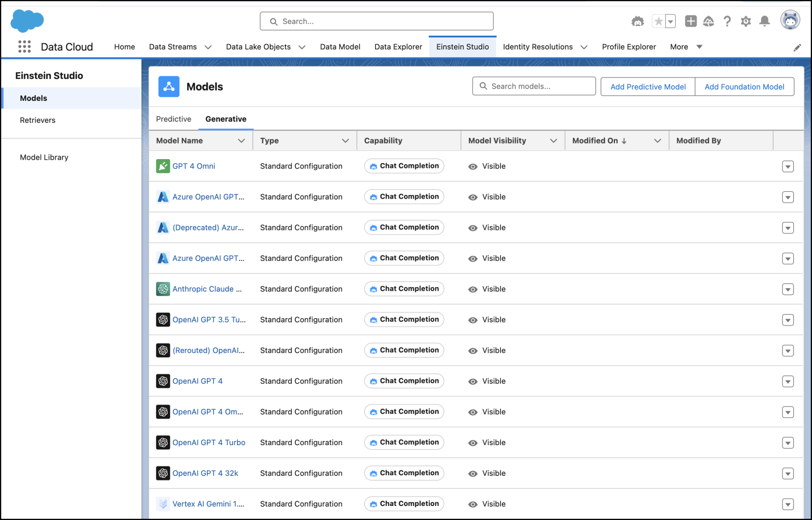Image resolution: width=812 pixels, height=520 pixels.
Task: Click the OpenAI GPT 4 Omni icon
Action: [163, 412]
